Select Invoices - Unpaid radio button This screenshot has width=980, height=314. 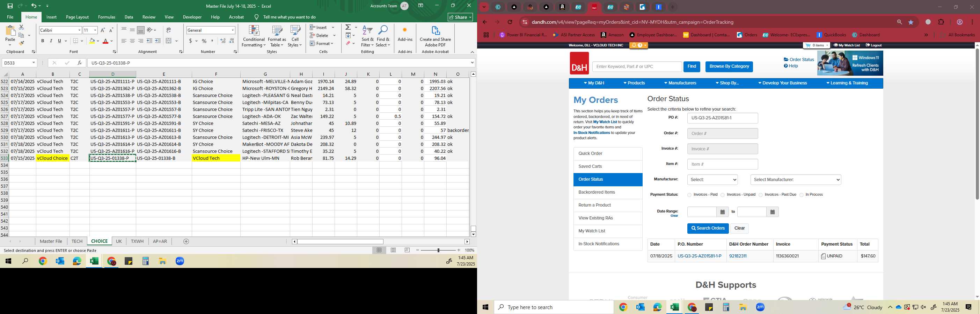pyautogui.click(x=723, y=195)
